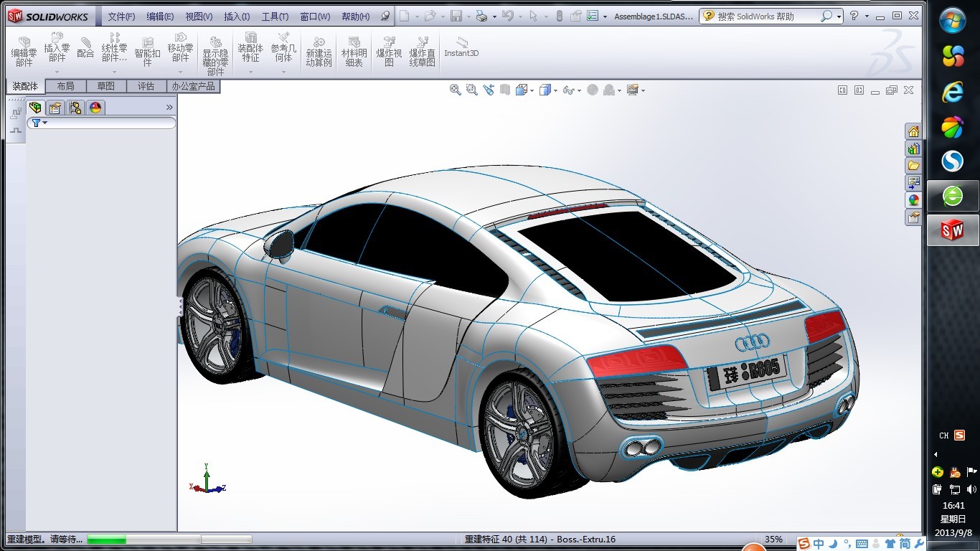Open the 插入(I) menu
Viewport: 980px width, 551px height.
coord(237,17)
